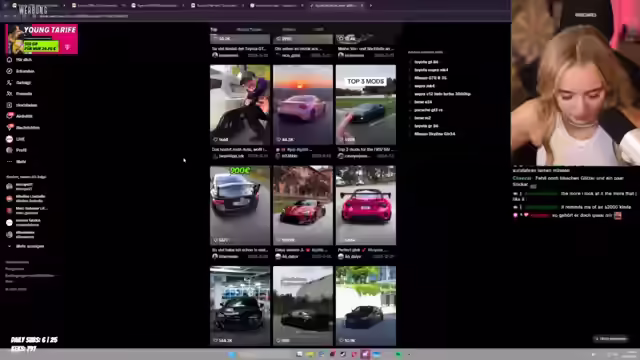The image size is (640, 360).
Task: Switch to the Videos results tab
Action: click(289, 29)
